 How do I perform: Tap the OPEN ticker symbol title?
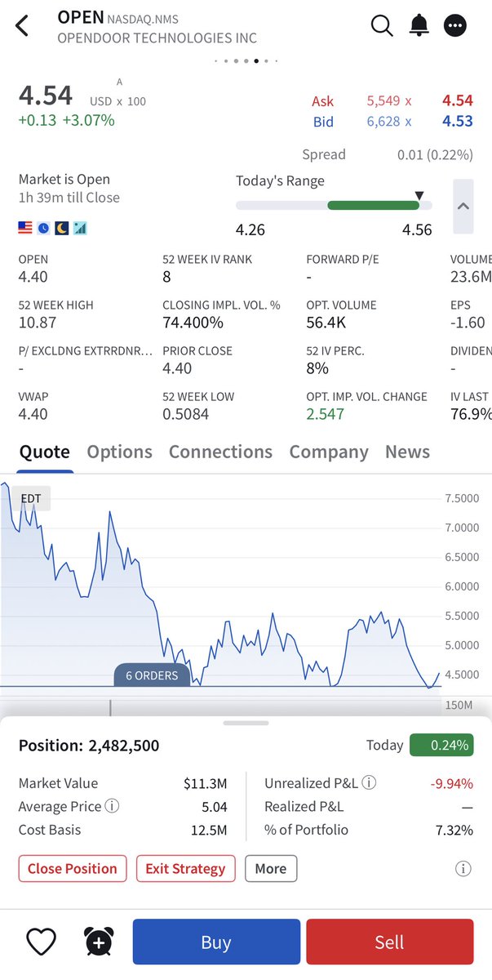pos(81,17)
